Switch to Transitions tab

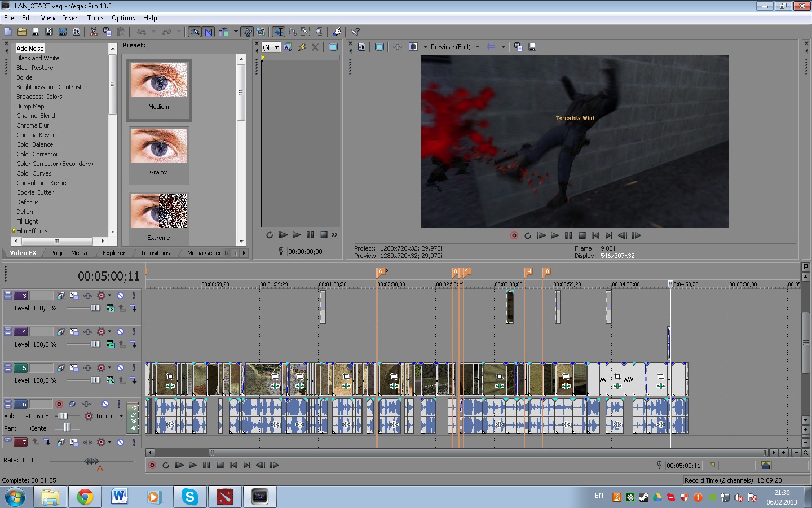point(155,253)
